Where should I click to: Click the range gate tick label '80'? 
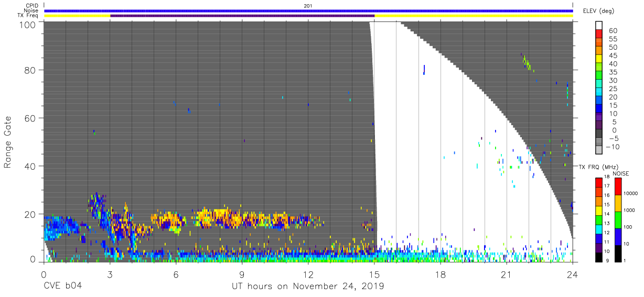pos(29,70)
